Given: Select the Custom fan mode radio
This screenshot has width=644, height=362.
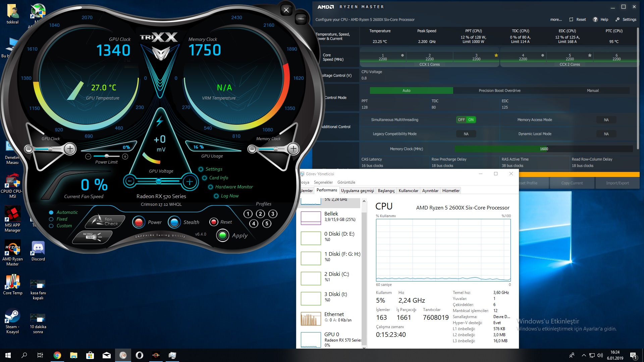Looking at the screenshot, I should [51, 226].
